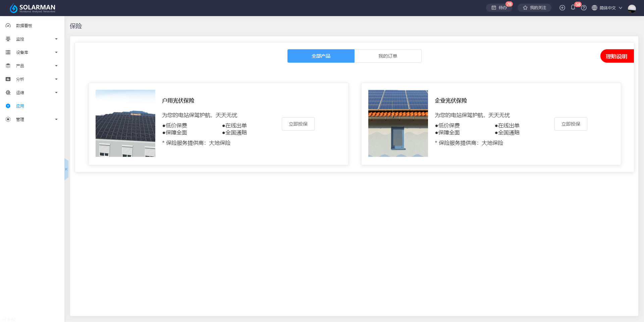Screen dimensions: 644x322
Task: Click the SOLARMAN logo
Action: coord(32,8)
